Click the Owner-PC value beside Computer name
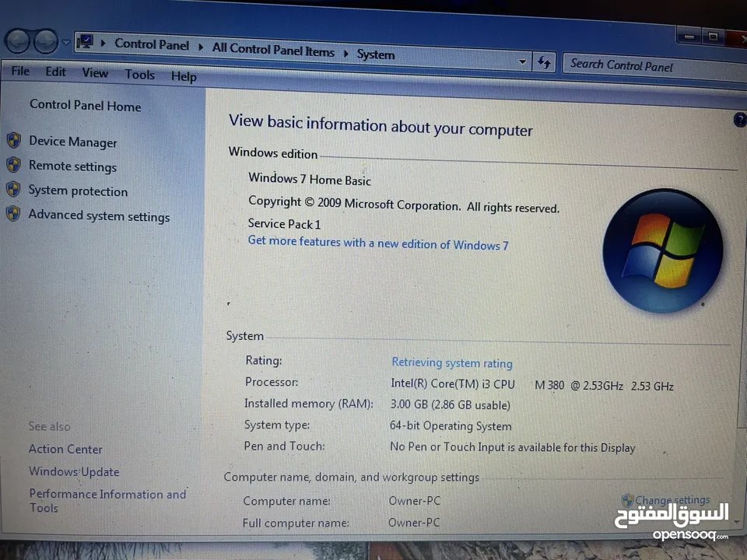 click(x=415, y=501)
